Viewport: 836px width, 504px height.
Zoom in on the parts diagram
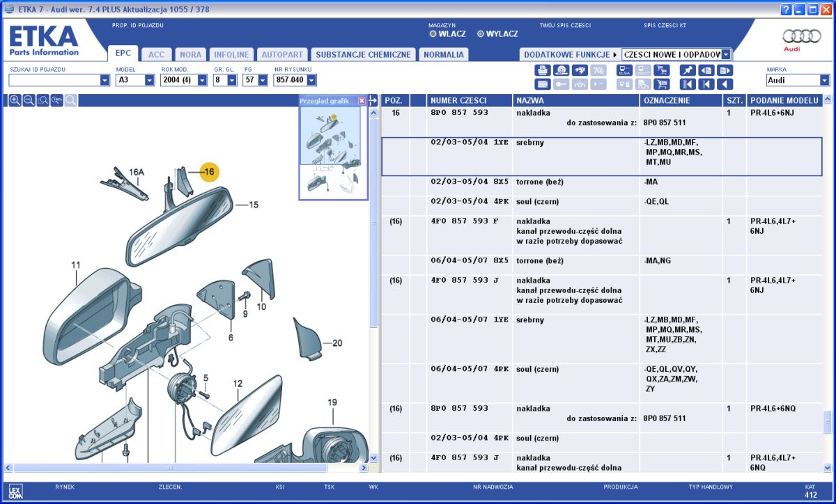15,100
